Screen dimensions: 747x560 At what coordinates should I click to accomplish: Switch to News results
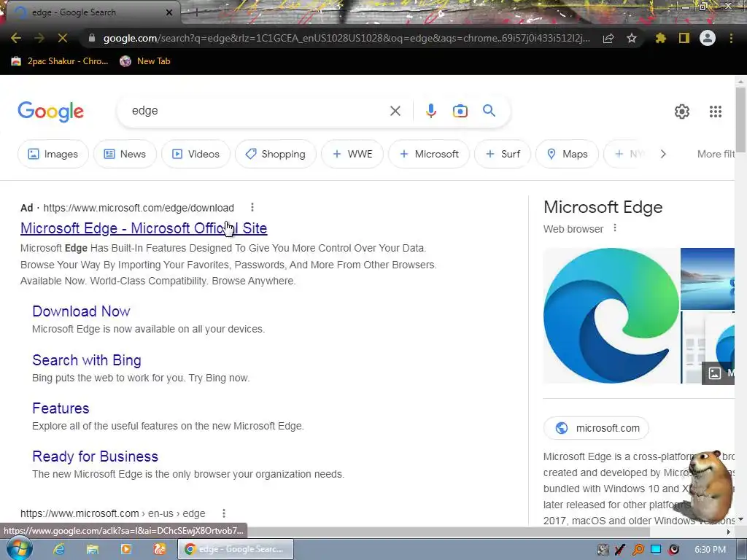pyautogui.click(x=125, y=154)
